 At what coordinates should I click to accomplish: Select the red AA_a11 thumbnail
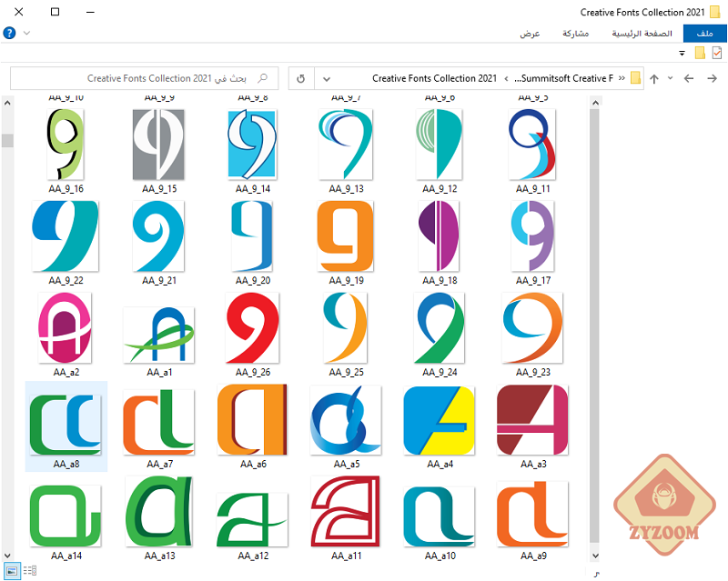click(x=346, y=512)
